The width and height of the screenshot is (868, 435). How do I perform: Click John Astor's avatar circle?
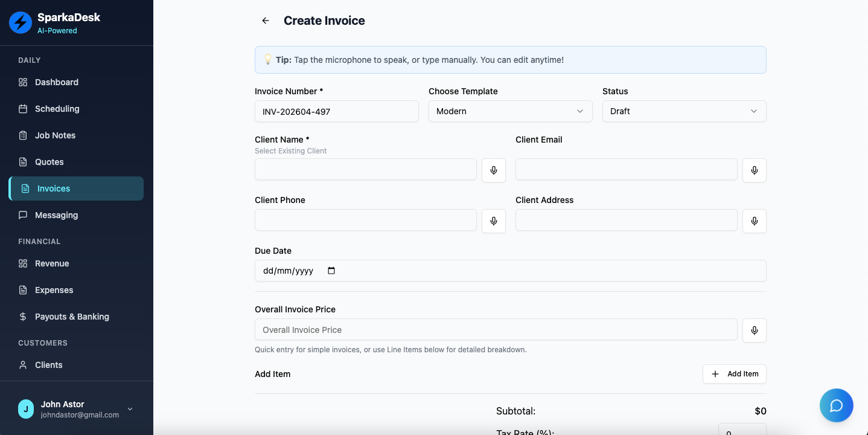point(25,409)
